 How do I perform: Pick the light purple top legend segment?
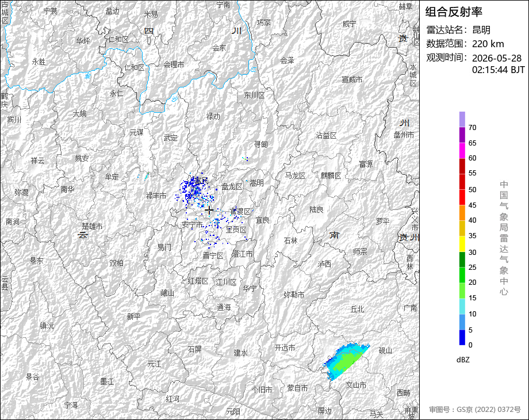pos(462,119)
